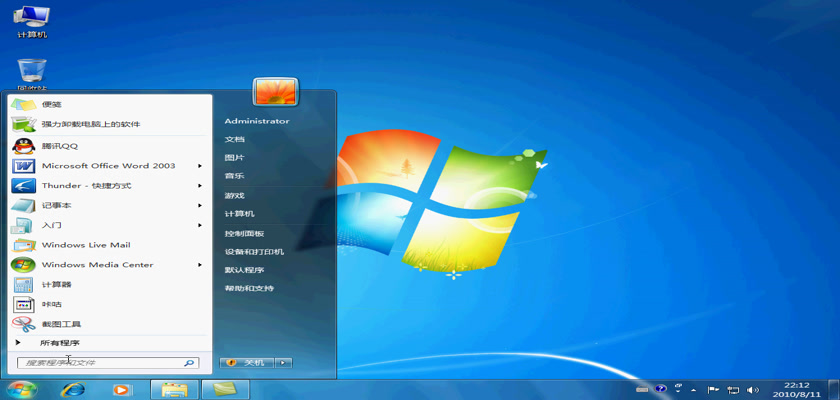Click the Internet Explorer taskbar icon
This screenshot has width=840, height=400.
[72, 389]
